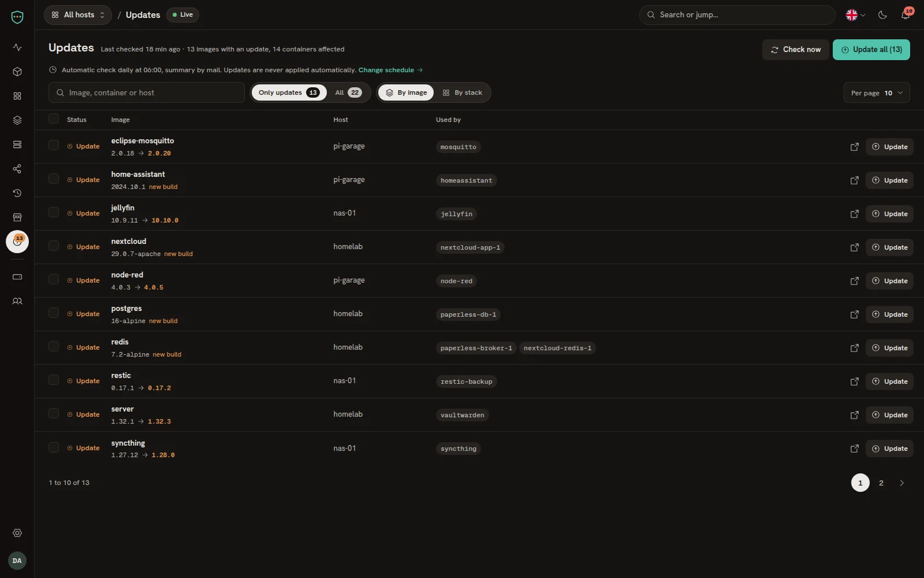Select the eclipse-mosquitto row checkbox
Image resolution: width=924 pixels, height=578 pixels.
(54, 145)
